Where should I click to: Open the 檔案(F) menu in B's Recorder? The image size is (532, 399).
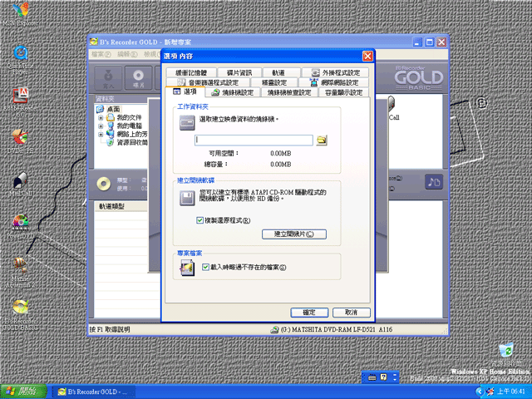101,54
